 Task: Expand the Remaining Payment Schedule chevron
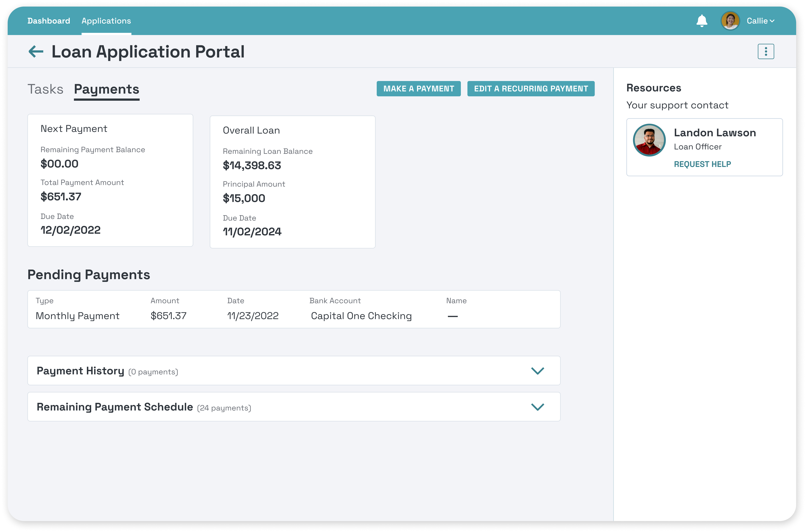click(537, 407)
